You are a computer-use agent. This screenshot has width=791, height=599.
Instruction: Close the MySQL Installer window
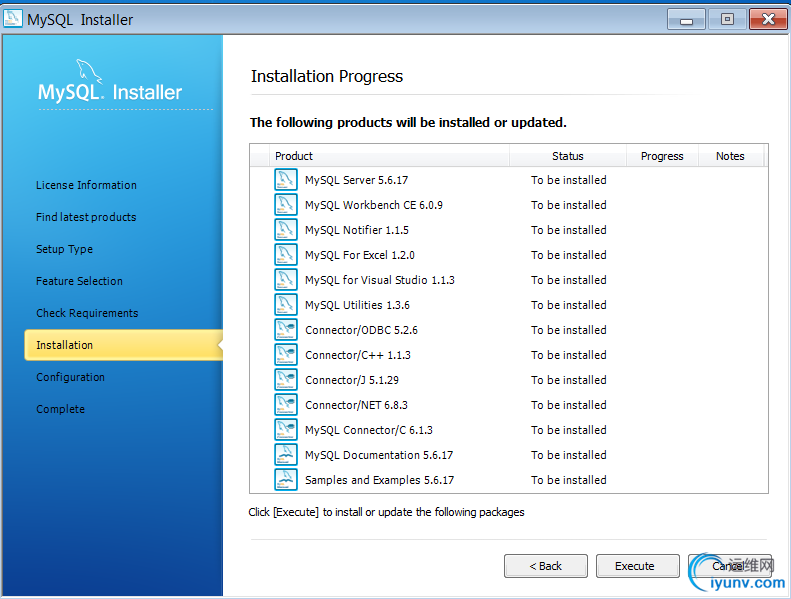pyautogui.click(x=768, y=20)
